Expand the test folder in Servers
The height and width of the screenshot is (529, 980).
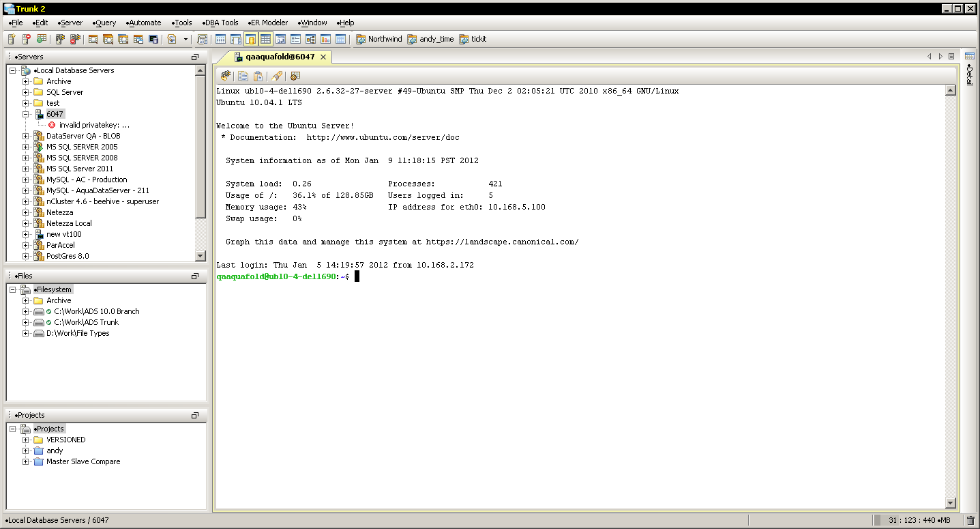click(x=26, y=103)
